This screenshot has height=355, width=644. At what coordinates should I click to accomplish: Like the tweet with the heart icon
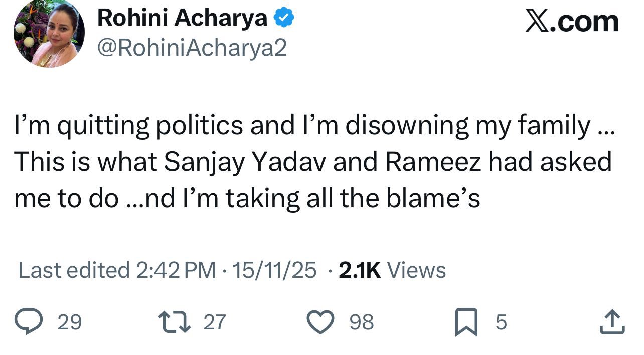[x=320, y=322]
